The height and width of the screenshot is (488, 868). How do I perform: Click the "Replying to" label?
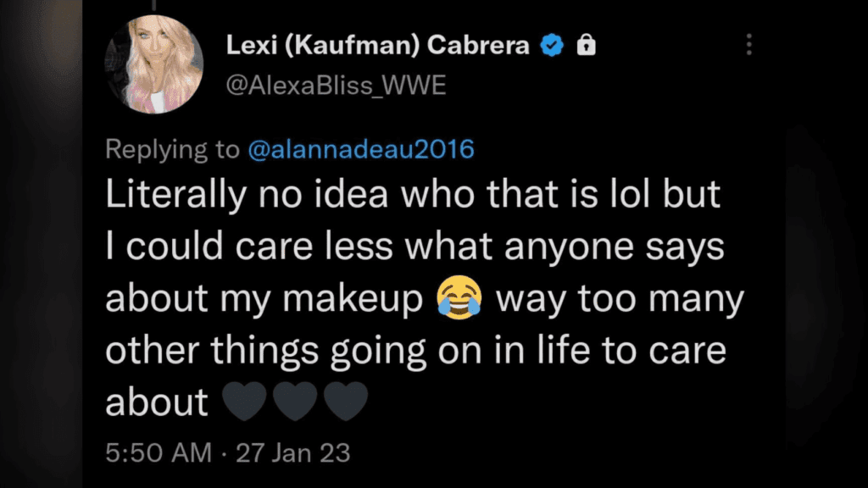coord(172,150)
